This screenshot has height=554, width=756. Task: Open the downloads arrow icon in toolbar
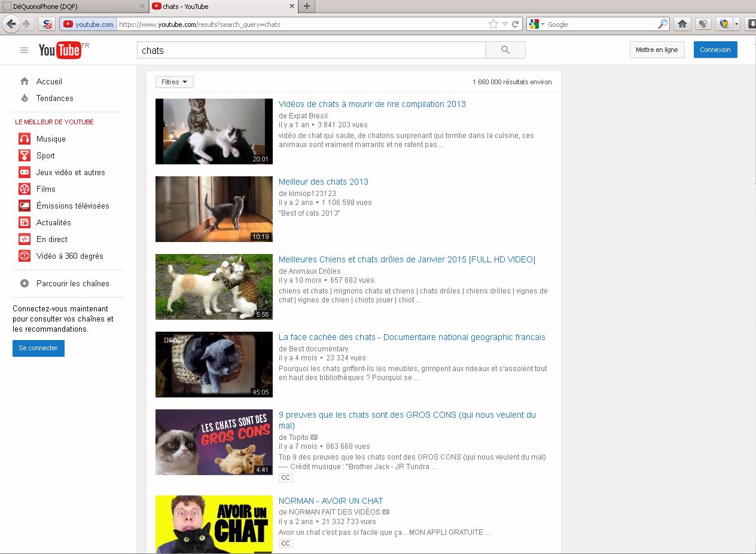[752, 25]
